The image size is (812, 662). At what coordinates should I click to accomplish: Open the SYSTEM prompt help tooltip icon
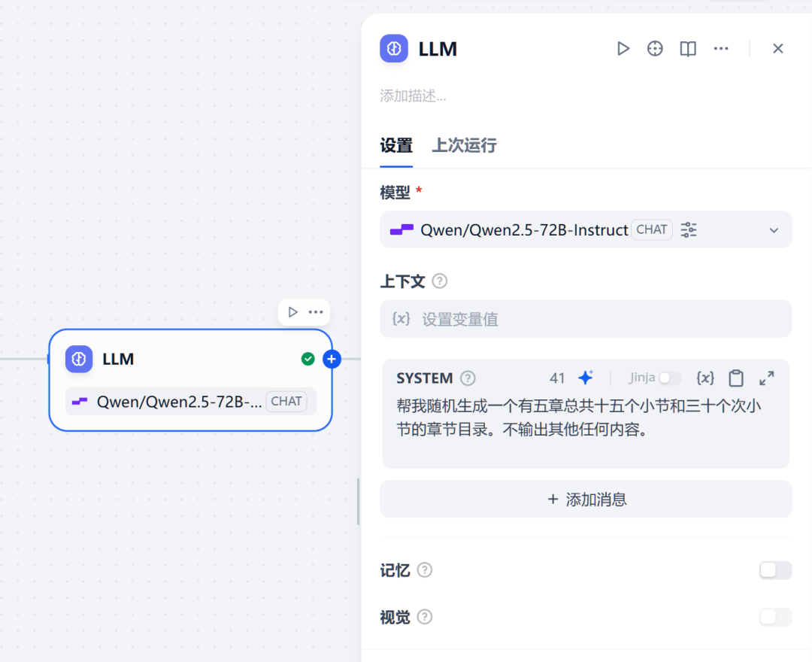point(468,378)
